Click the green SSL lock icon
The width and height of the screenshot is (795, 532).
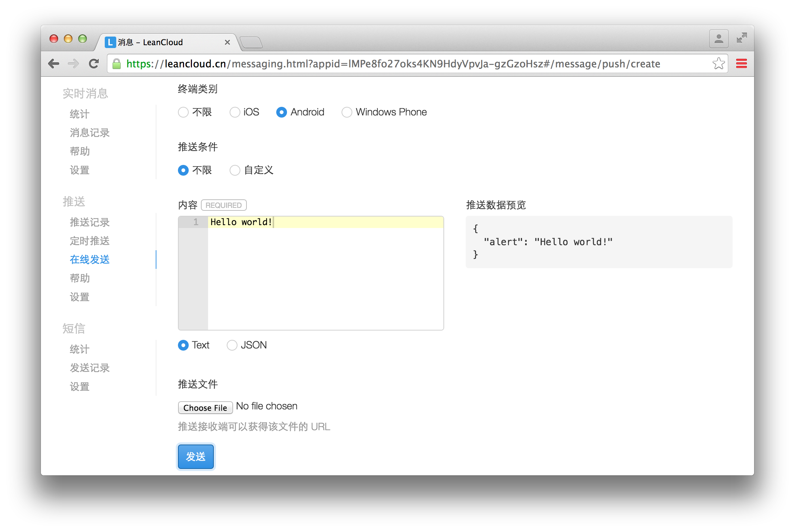coord(117,64)
